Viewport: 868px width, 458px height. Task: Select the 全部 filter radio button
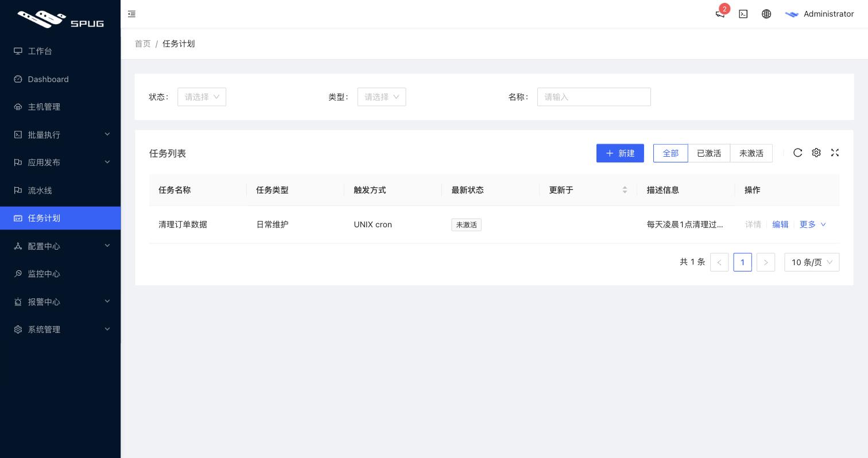pos(671,153)
